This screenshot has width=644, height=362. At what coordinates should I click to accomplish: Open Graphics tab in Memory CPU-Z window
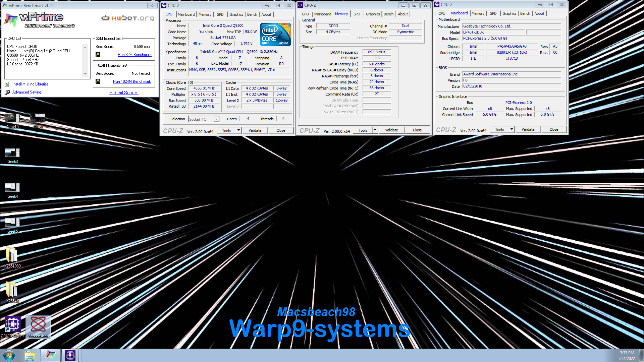click(373, 14)
